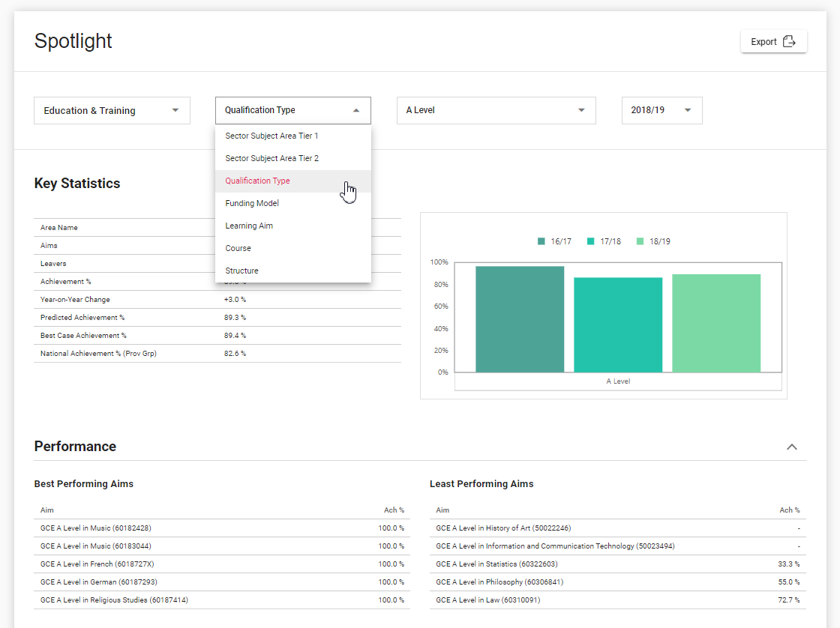Click the A Level chart axis label
The height and width of the screenshot is (628, 840).
point(618,381)
